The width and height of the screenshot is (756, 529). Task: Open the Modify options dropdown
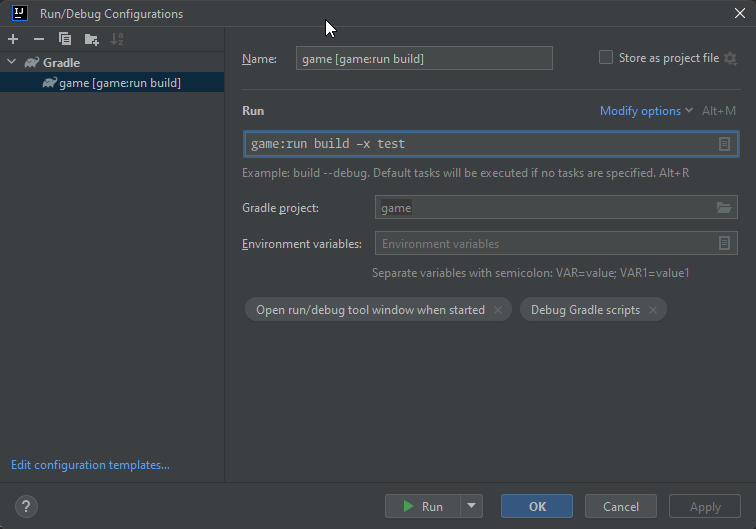(x=646, y=111)
